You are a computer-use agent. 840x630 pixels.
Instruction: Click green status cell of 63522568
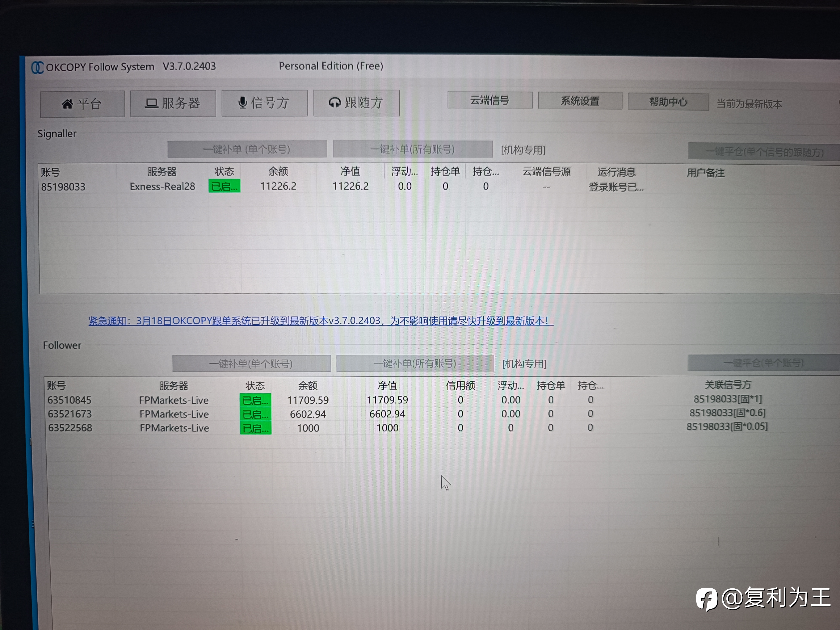[x=255, y=428]
